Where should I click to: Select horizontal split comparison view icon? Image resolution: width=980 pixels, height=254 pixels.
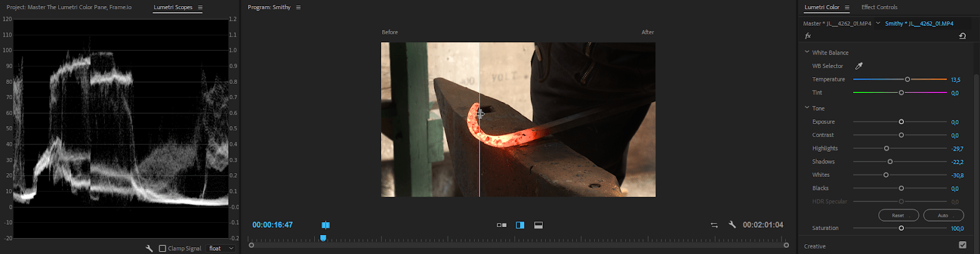pos(538,225)
